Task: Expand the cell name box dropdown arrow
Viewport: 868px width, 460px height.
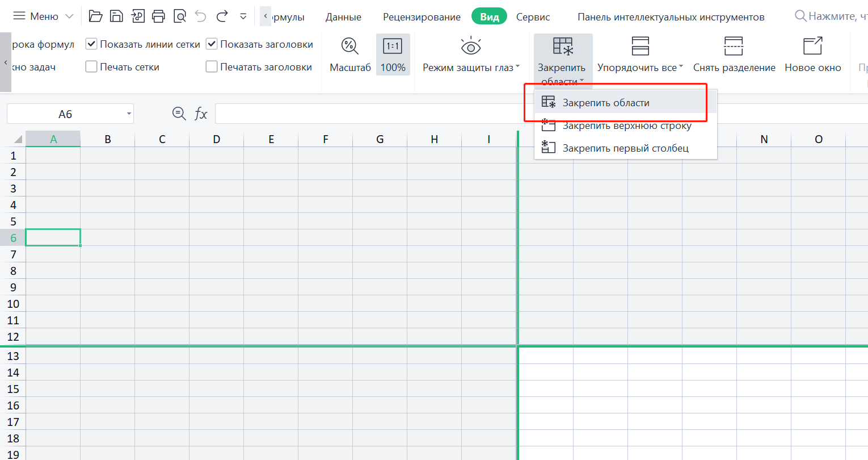Action: 129,114
